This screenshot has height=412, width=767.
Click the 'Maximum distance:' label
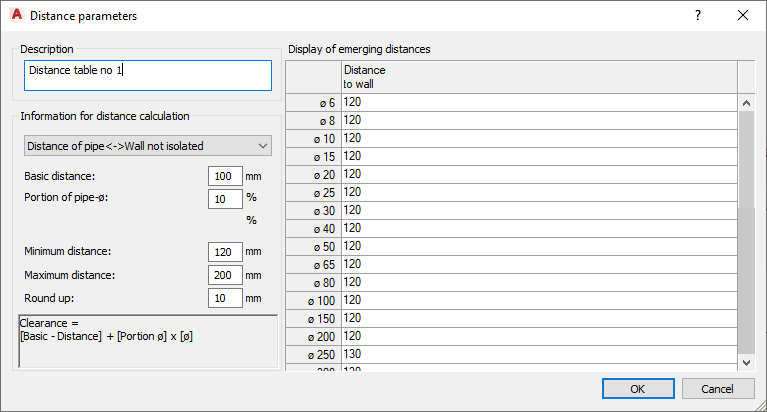69,275
